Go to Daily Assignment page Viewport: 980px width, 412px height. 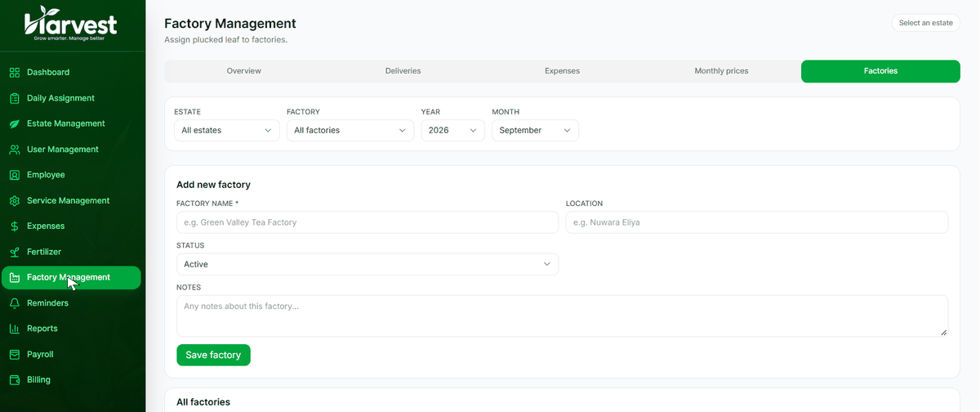pyautogui.click(x=71, y=98)
